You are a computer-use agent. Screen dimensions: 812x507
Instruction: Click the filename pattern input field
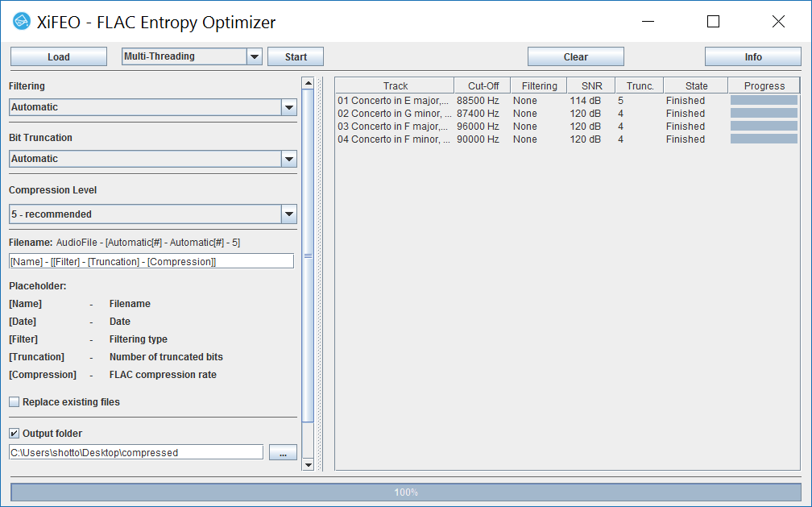pos(151,261)
